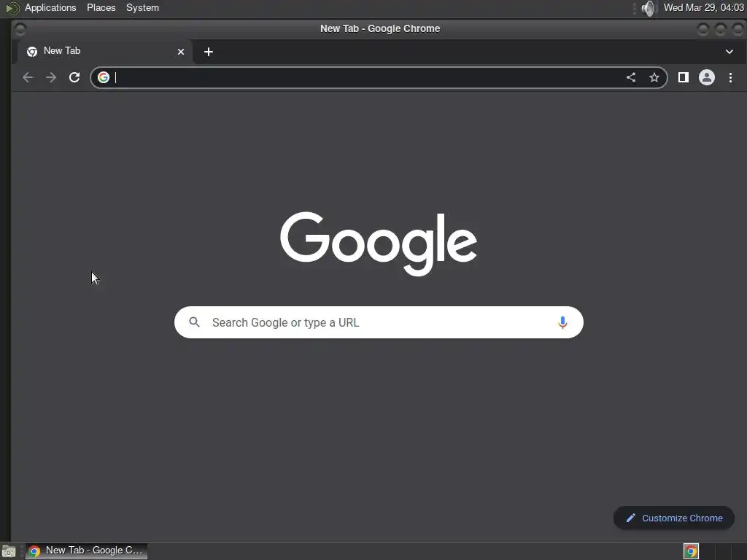Open the window menu button on title bar
747x560 pixels.
click(20, 29)
